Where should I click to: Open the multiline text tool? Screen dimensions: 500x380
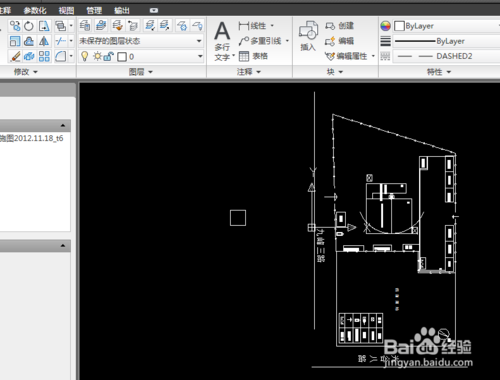(222, 41)
